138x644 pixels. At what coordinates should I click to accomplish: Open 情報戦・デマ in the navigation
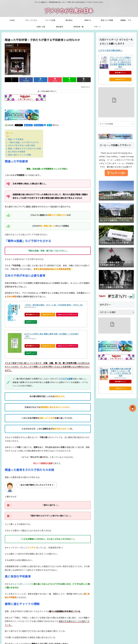pos(126,20)
